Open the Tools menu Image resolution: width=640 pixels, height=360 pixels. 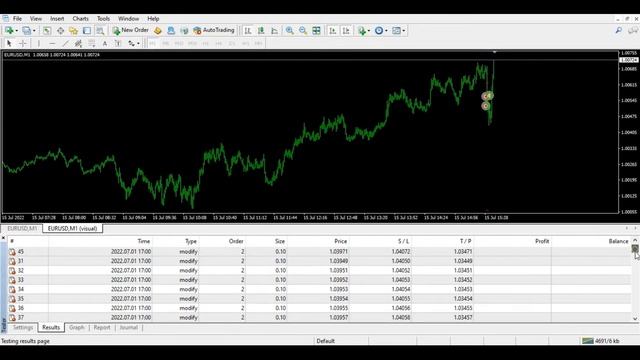pos(103,19)
